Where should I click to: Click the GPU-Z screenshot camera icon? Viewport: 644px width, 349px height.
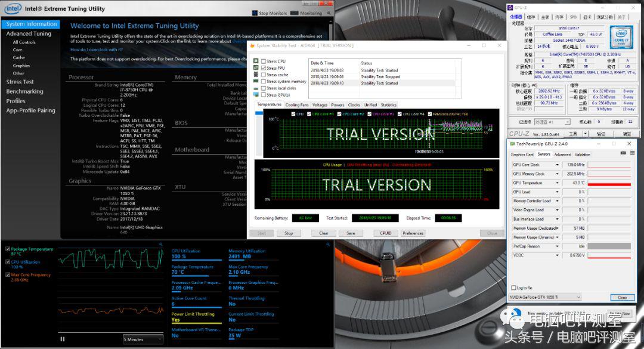tap(623, 154)
